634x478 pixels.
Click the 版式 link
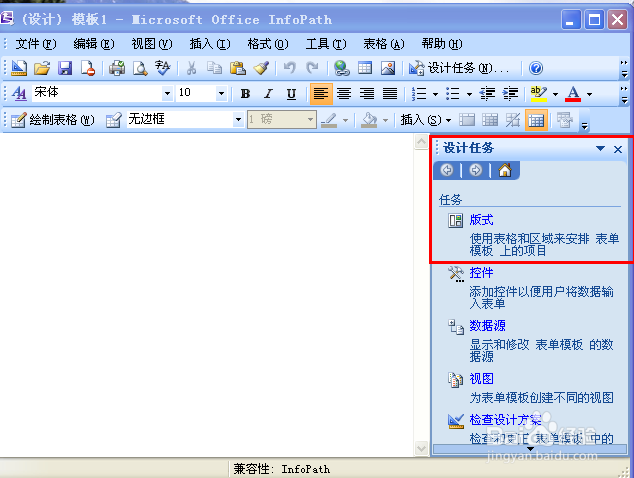pyautogui.click(x=481, y=220)
